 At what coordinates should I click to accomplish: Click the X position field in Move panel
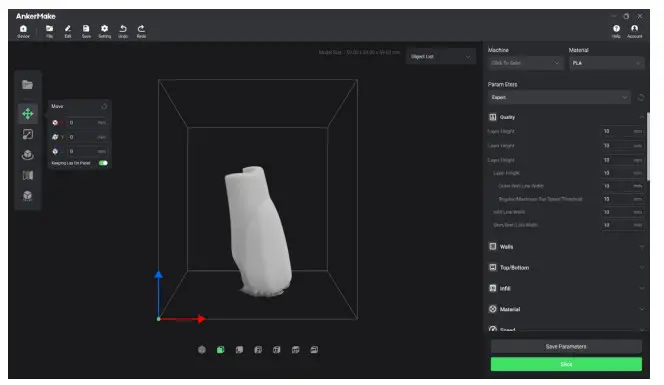pyautogui.click(x=87, y=122)
